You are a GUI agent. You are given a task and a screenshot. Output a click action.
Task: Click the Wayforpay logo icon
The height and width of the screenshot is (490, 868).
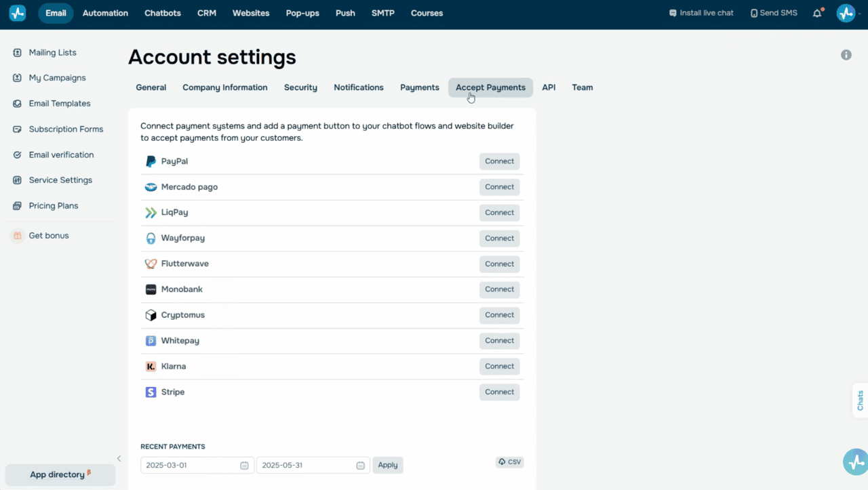pos(151,239)
